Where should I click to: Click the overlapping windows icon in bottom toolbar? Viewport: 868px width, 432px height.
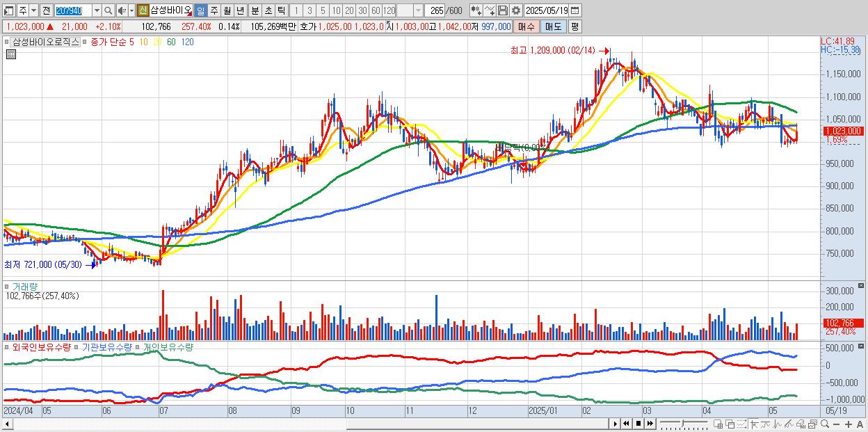[x=730, y=424]
